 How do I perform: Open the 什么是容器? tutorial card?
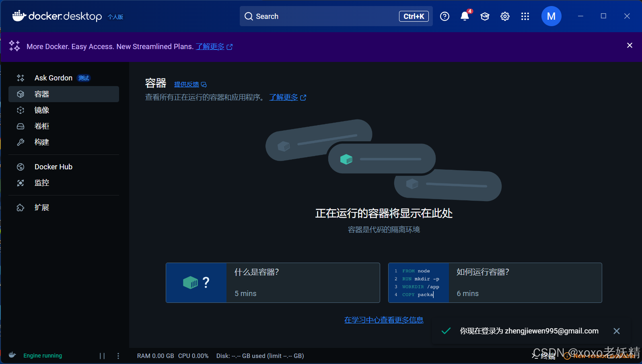pos(273,283)
